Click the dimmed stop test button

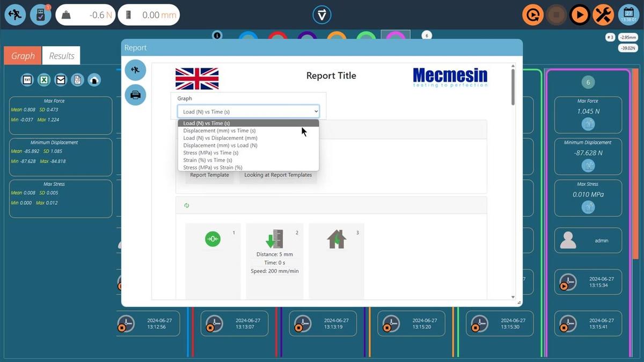[x=556, y=15]
